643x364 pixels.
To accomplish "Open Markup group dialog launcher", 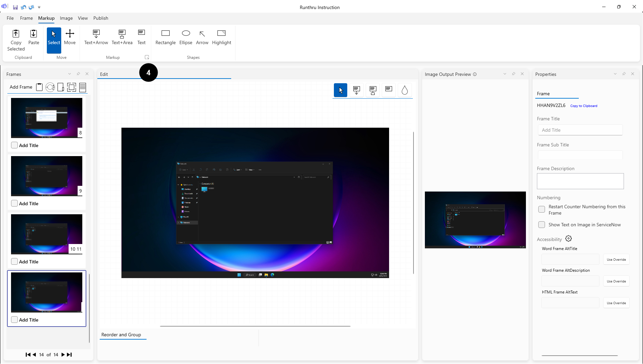I will (x=147, y=57).
